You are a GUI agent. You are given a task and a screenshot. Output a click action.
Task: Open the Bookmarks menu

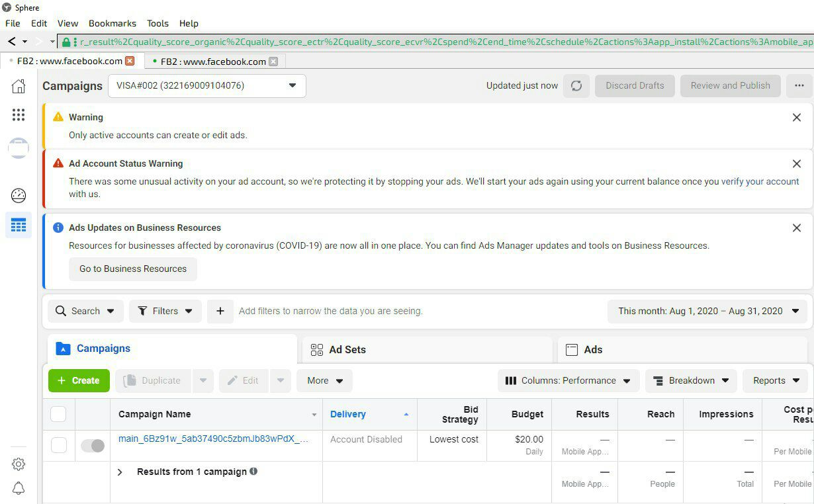pyautogui.click(x=113, y=23)
